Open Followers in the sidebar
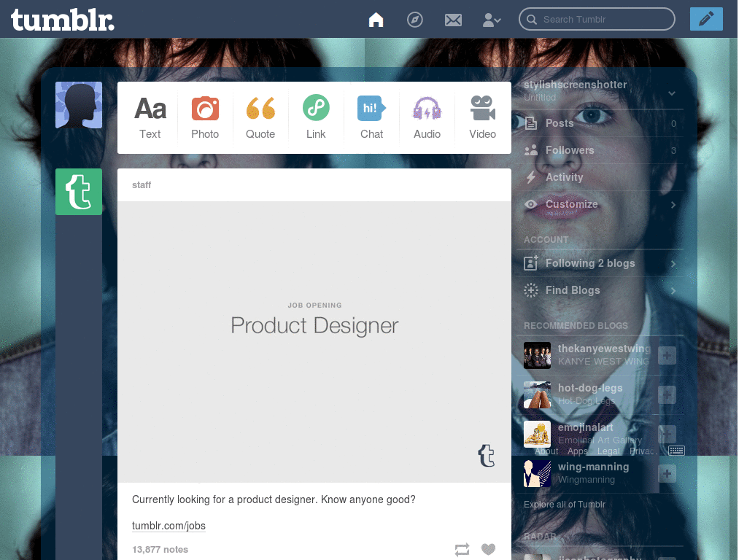Screen dimensions: 747x560 [x=600, y=150]
